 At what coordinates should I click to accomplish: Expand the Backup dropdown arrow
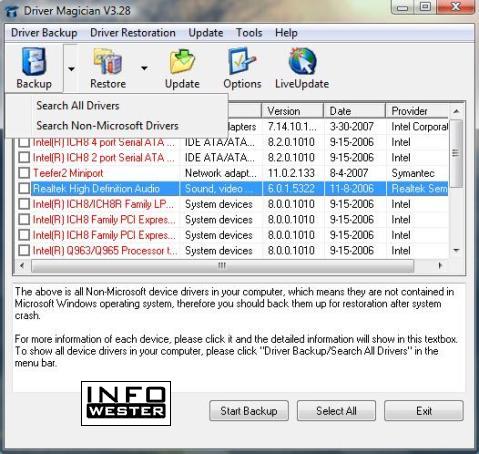tap(71, 69)
